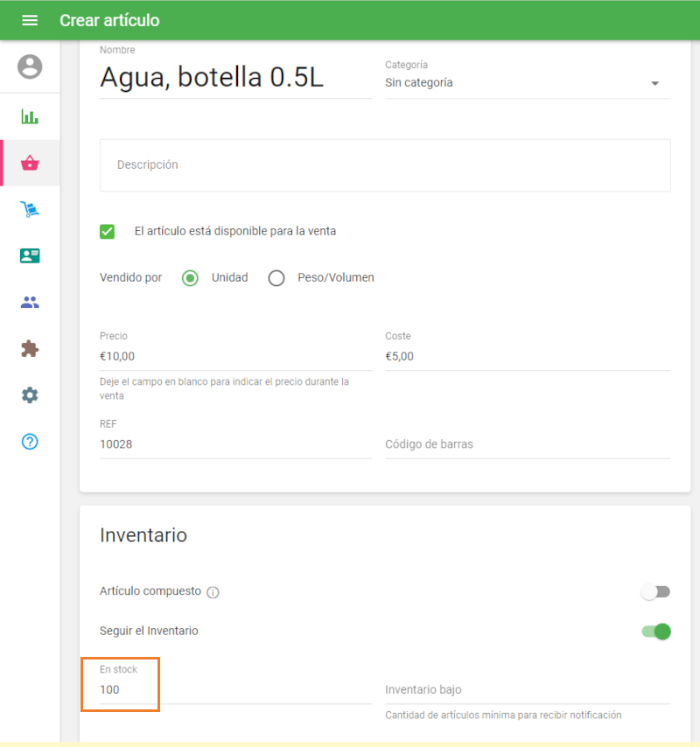Image resolution: width=700 pixels, height=747 pixels.
Task: Open the integrations puzzle piece icon
Action: point(30,349)
